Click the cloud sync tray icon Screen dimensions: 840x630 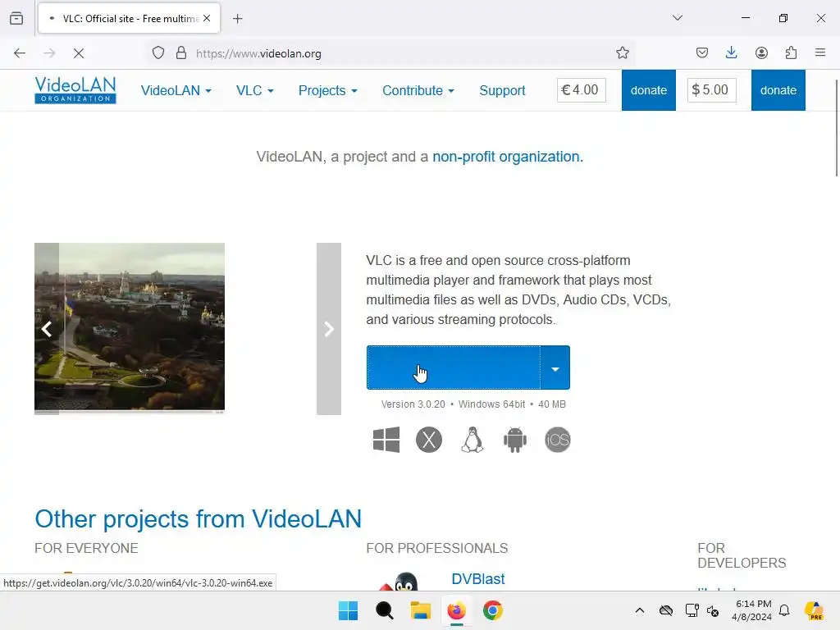(x=666, y=610)
